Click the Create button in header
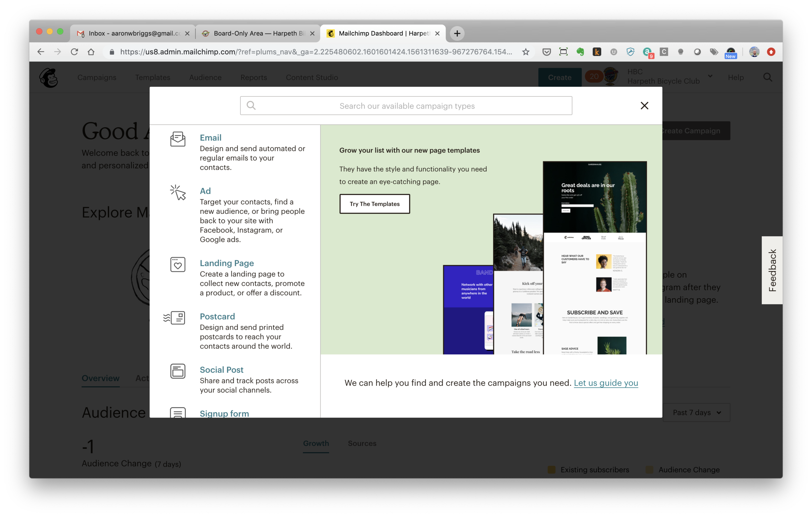This screenshot has height=517, width=812. (x=560, y=77)
